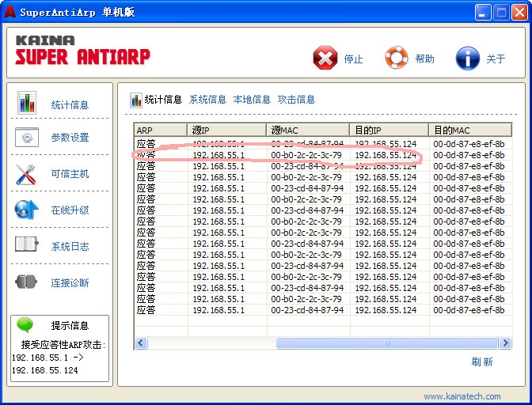Open the 在线升级 sidebar link
Screen dimensions: 532x405
coord(70,210)
